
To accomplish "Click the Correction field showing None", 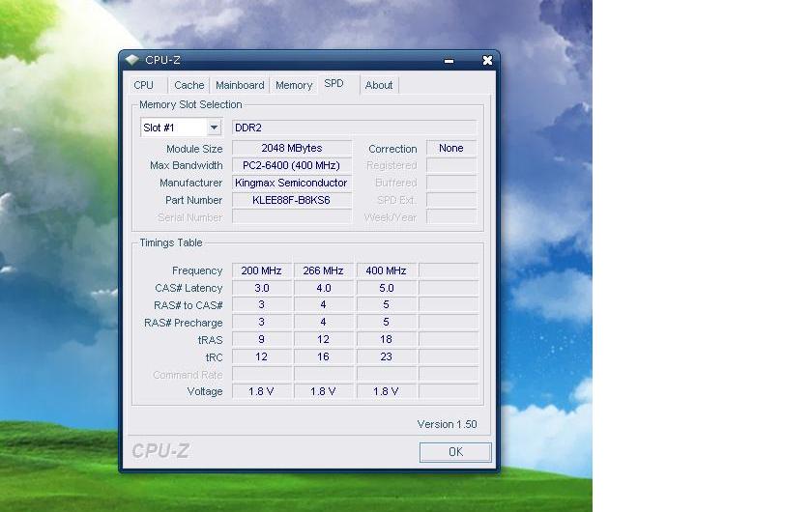I will tap(450, 149).
